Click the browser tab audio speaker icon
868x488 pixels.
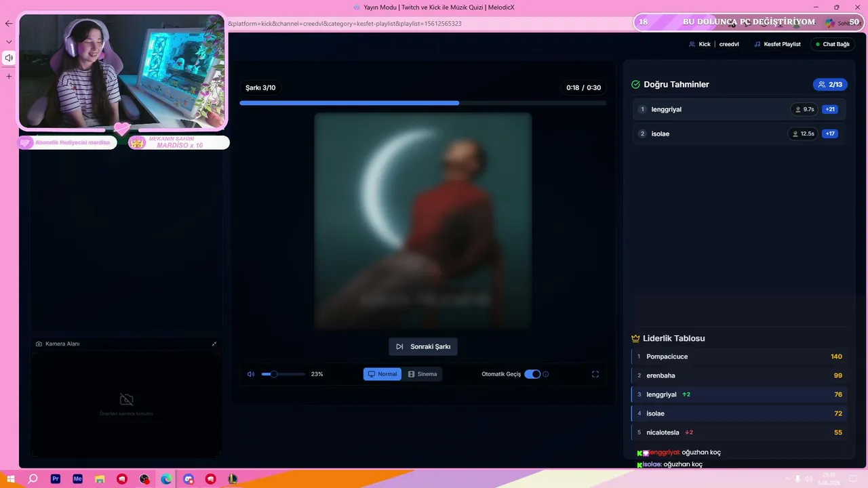tap(9, 58)
